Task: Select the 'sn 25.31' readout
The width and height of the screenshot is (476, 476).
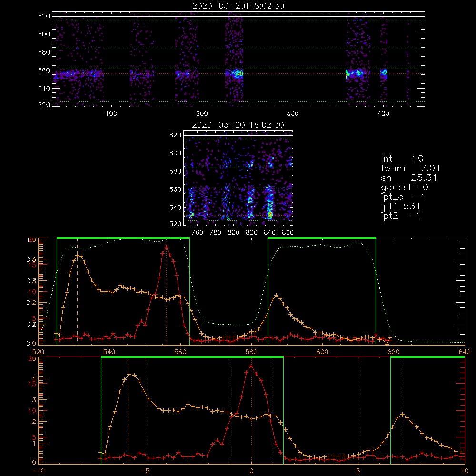Action: click(409, 178)
